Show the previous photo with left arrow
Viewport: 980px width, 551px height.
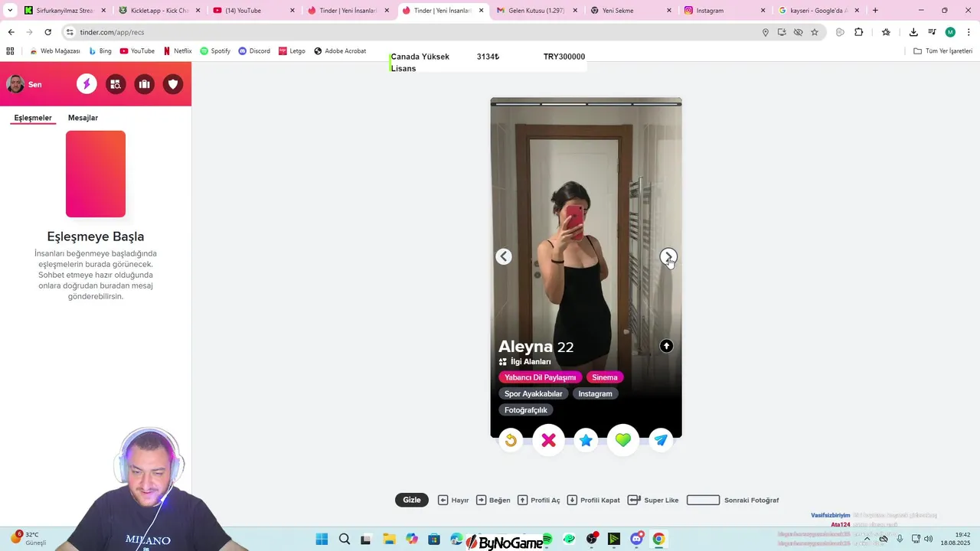[x=504, y=256]
